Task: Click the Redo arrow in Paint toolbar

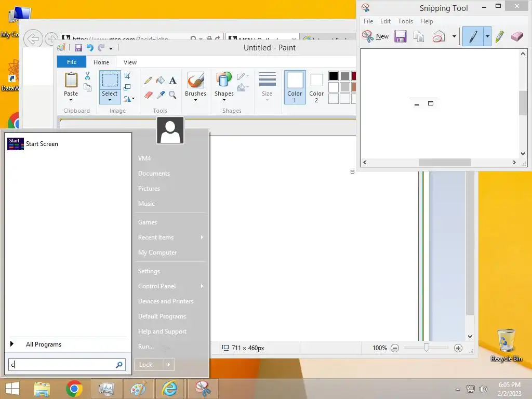Action: pos(101,48)
